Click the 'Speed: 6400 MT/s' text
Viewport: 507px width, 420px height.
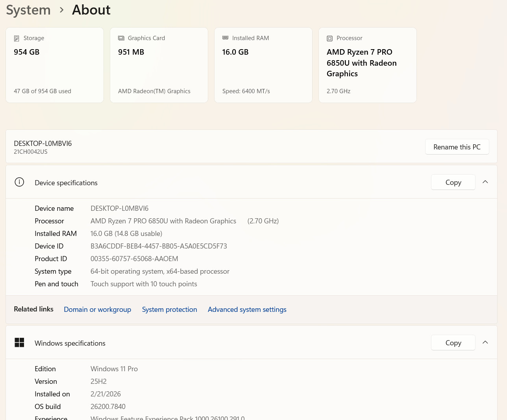click(246, 91)
